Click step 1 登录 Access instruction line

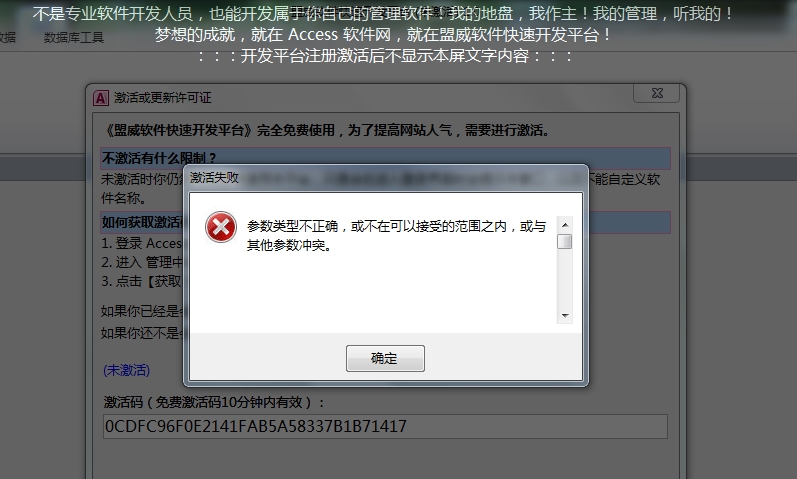point(141,243)
